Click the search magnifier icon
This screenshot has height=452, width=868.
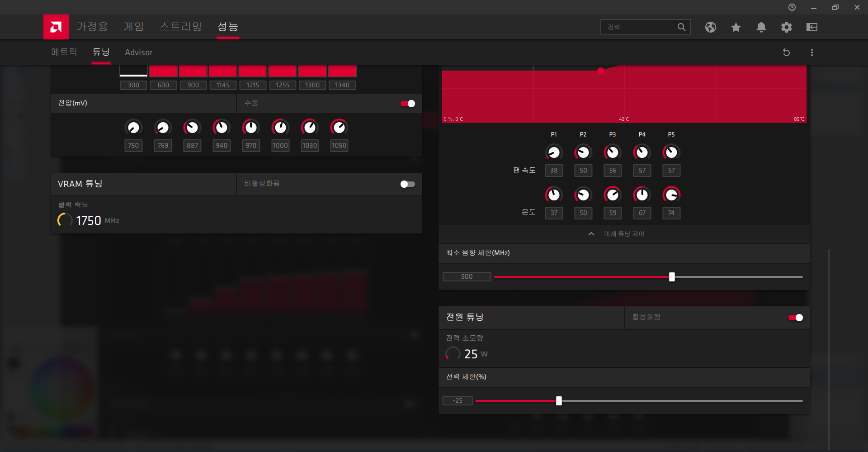click(681, 27)
